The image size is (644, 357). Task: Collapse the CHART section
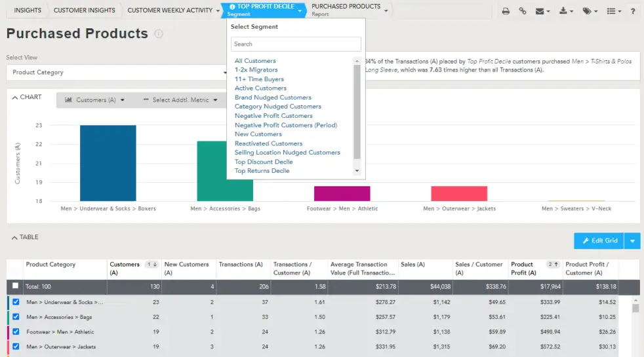tap(26, 97)
